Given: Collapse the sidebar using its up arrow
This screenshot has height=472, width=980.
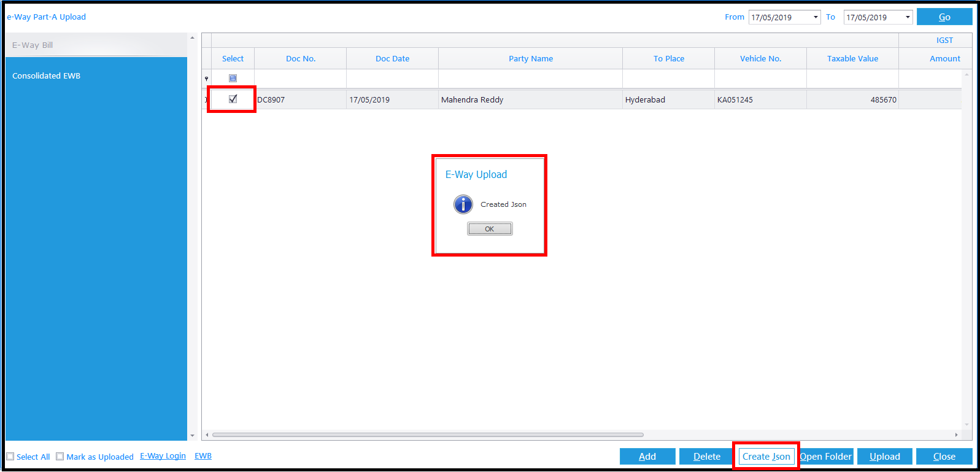Looking at the screenshot, I should click(x=192, y=38).
